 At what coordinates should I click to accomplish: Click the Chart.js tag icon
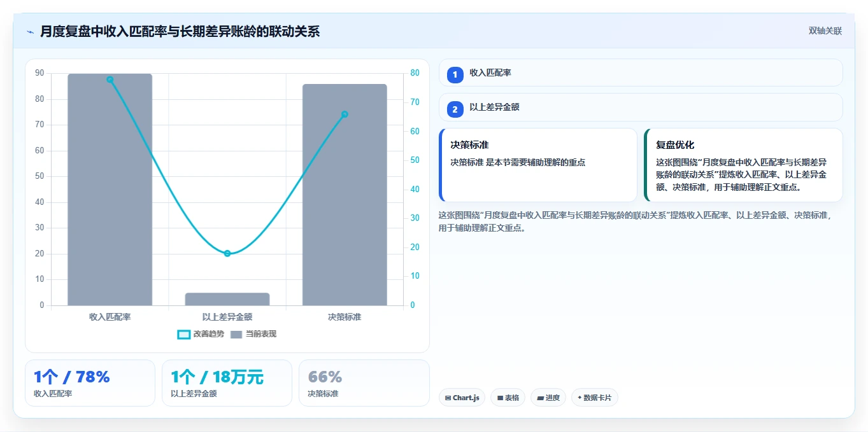(448, 398)
